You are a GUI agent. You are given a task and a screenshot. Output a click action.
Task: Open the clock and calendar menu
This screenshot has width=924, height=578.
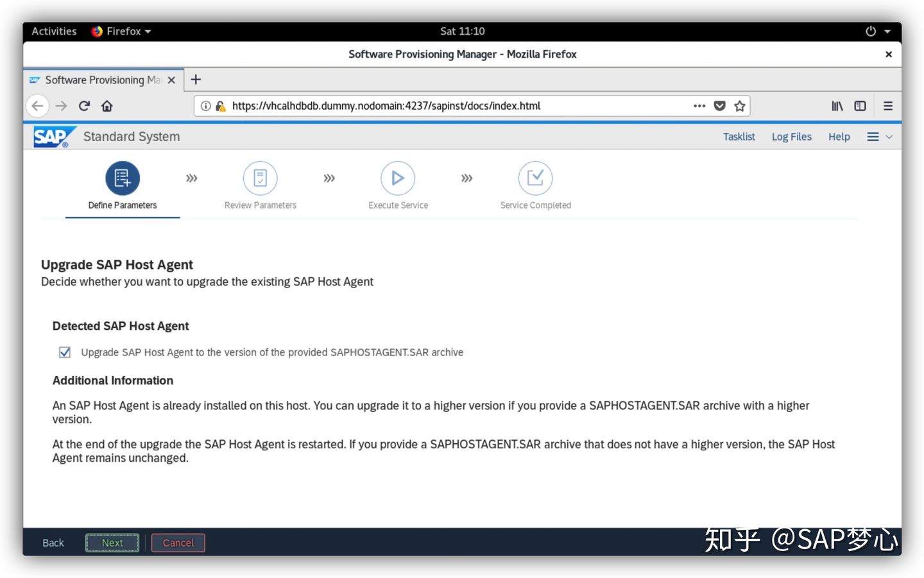pos(462,31)
